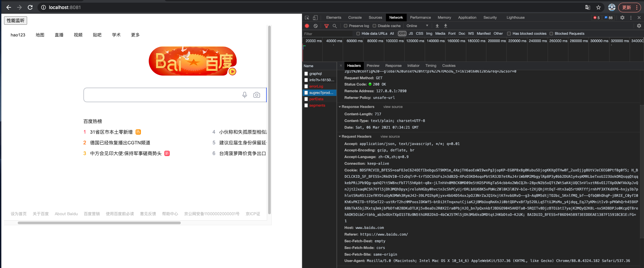Stop recording the network log

(x=307, y=26)
